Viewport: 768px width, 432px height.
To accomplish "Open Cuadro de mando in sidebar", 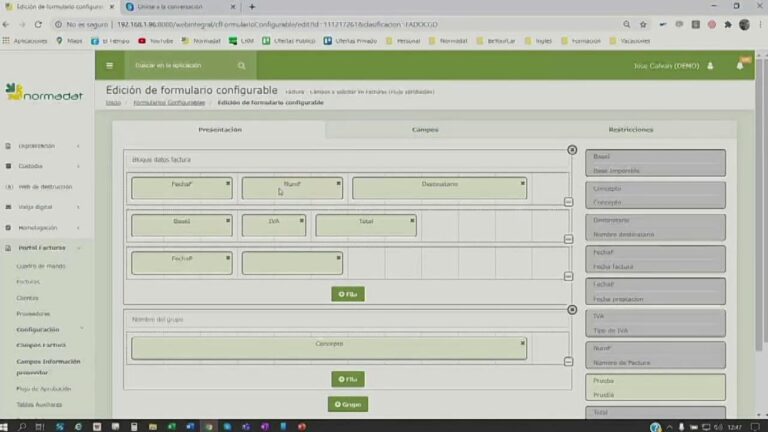I will point(41,266).
